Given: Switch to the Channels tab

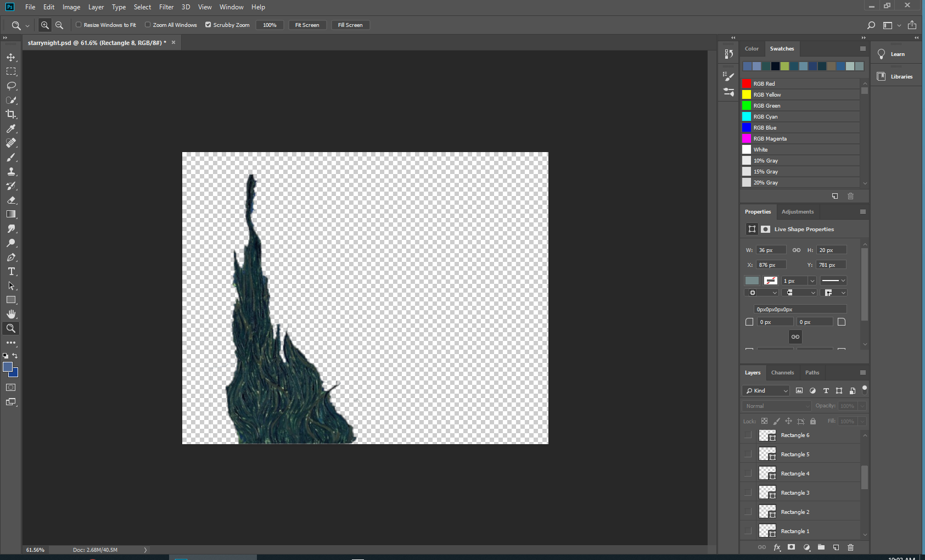Looking at the screenshot, I should [x=782, y=373].
